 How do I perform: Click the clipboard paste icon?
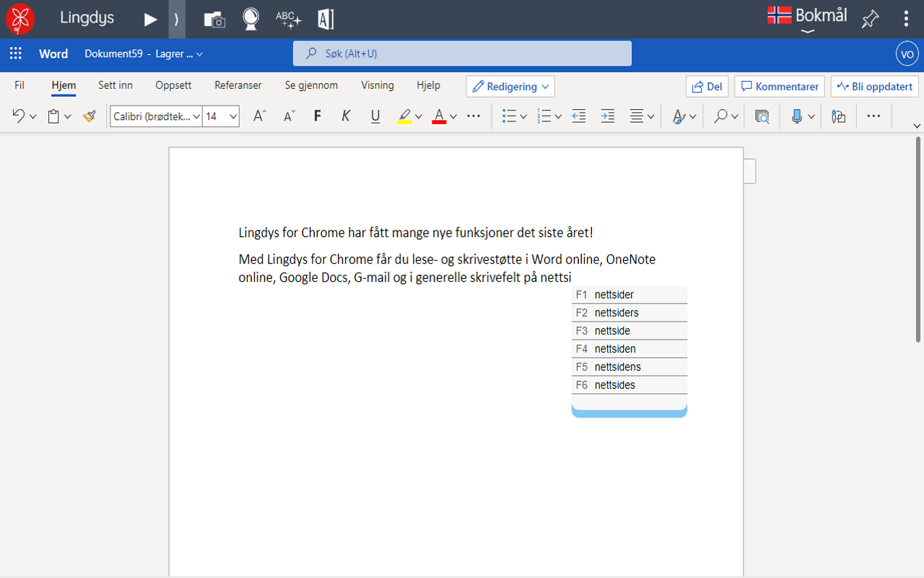coord(53,116)
